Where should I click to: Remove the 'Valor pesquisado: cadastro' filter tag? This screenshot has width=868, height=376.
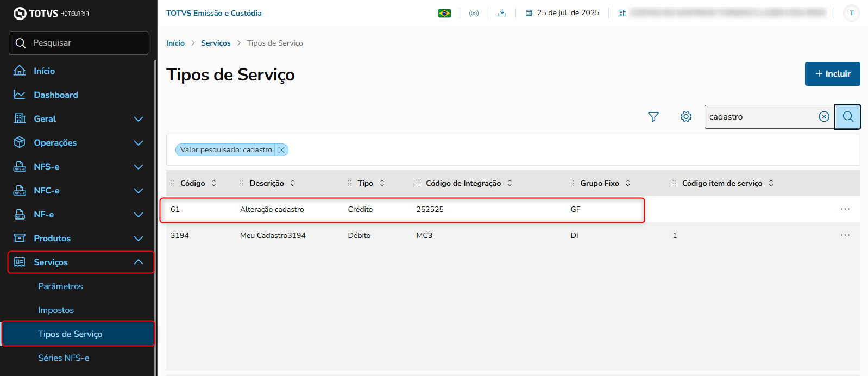pos(281,150)
